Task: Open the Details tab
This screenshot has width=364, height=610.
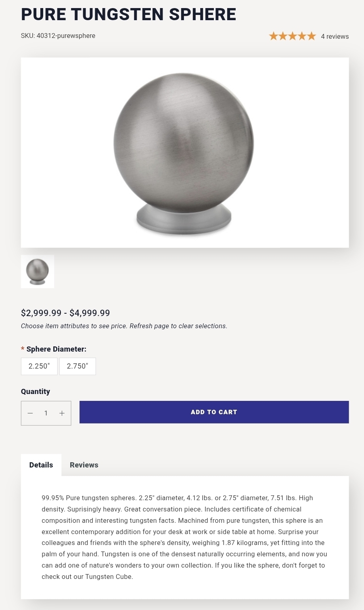Action: pos(41,465)
